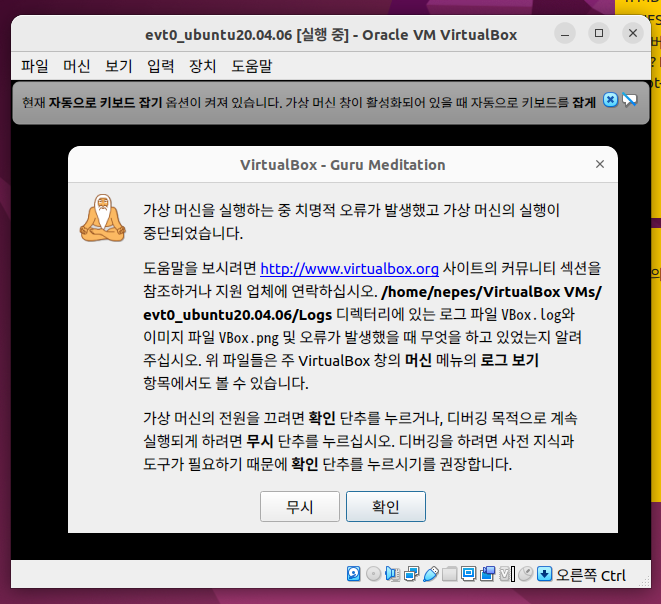Maximize the VirtualBox VM window
Screen dimensions: 661x604
point(599,33)
